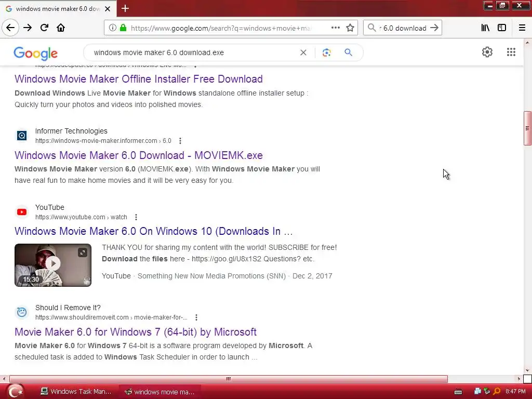Image resolution: width=532 pixels, height=399 pixels.
Task: Go back to the previous page
Action: point(10,28)
